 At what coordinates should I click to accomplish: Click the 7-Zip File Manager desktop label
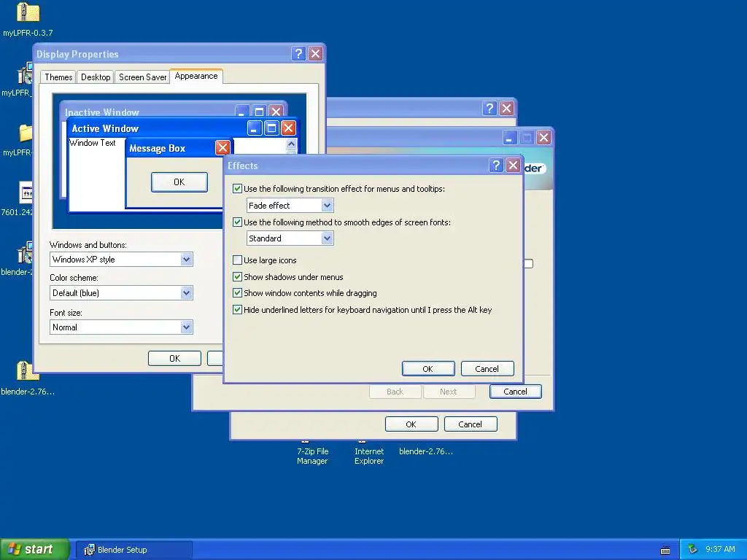(312, 456)
